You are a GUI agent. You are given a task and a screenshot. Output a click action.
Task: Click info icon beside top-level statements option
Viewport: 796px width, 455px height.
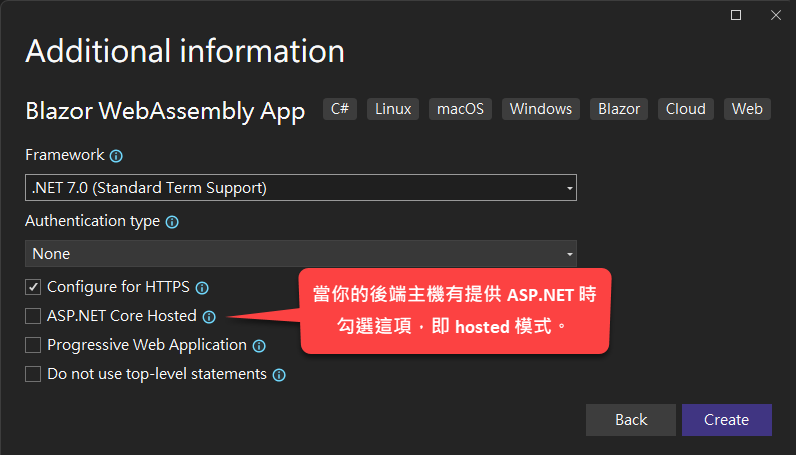coord(279,375)
